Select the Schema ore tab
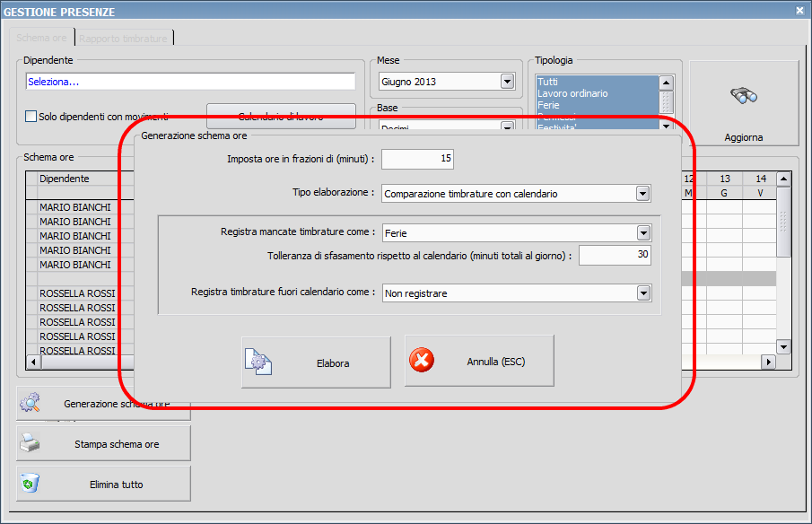 (42, 39)
